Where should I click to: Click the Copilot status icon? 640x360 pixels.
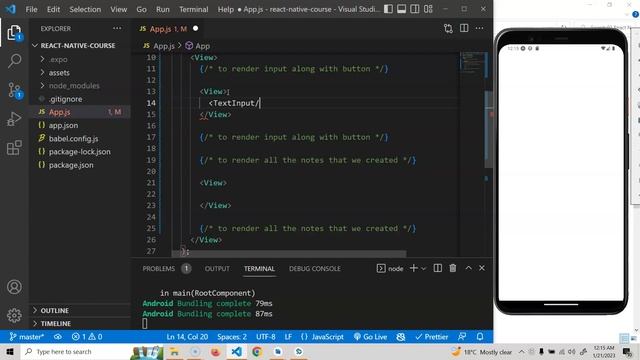pyautogui.click(x=401, y=337)
